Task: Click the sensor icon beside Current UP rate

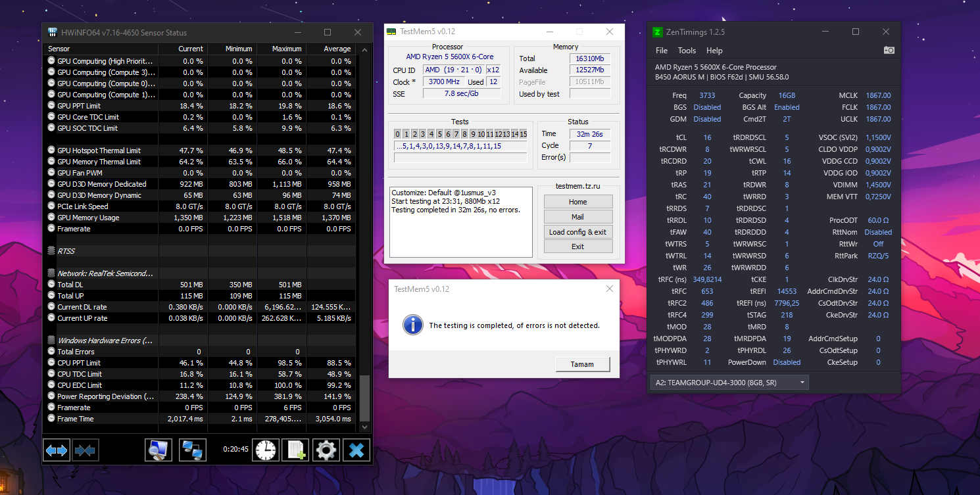Action: tap(52, 318)
